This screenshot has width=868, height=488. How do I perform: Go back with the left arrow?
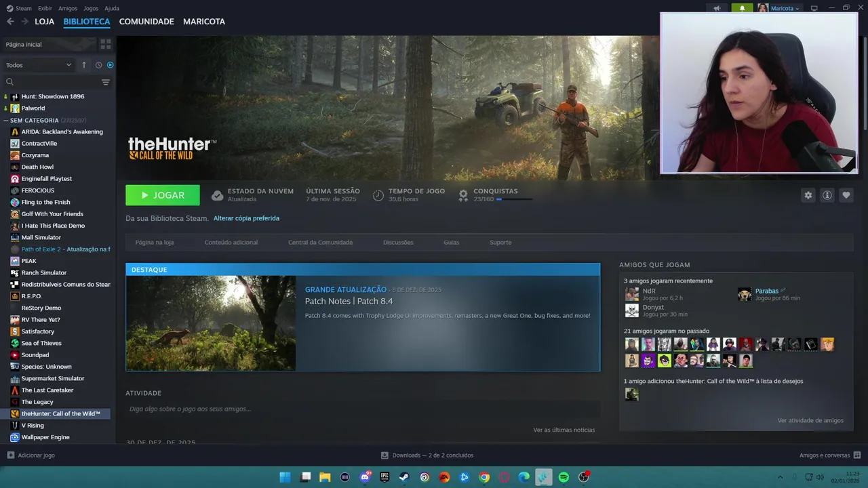[10, 22]
